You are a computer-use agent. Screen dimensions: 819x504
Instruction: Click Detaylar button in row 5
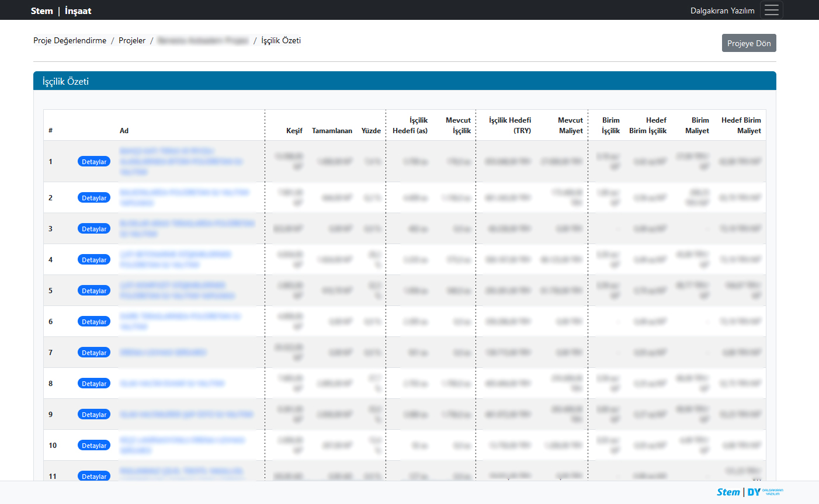[x=94, y=291]
